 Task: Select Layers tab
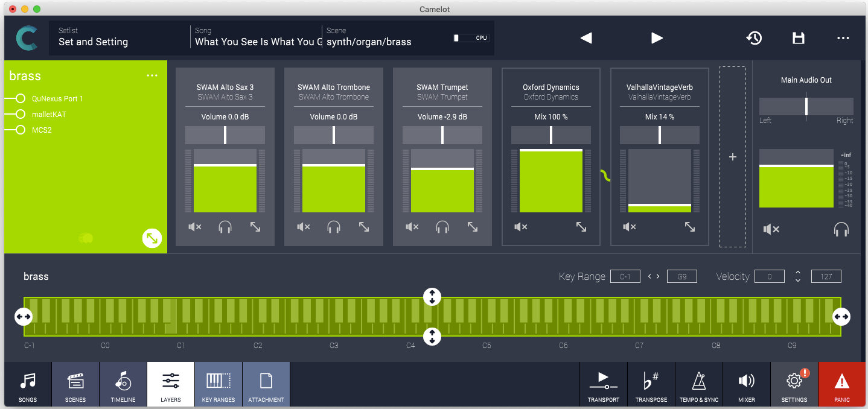pyautogui.click(x=171, y=384)
